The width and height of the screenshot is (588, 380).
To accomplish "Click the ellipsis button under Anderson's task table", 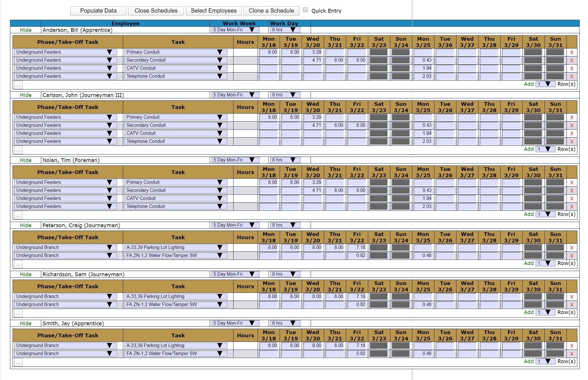I will tap(18, 85).
